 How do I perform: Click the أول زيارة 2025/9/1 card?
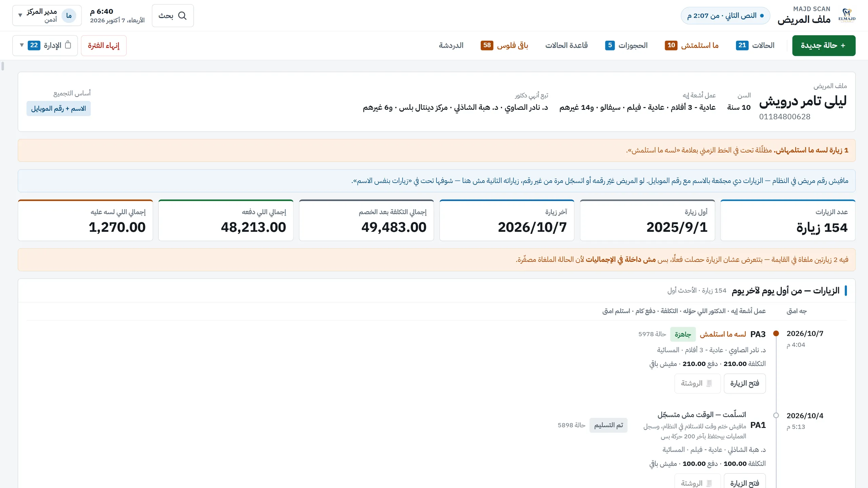coord(647,220)
